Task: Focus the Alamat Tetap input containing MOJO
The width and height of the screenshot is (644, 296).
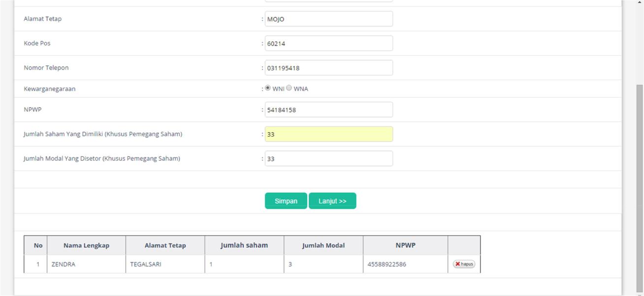Action: point(328,19)
